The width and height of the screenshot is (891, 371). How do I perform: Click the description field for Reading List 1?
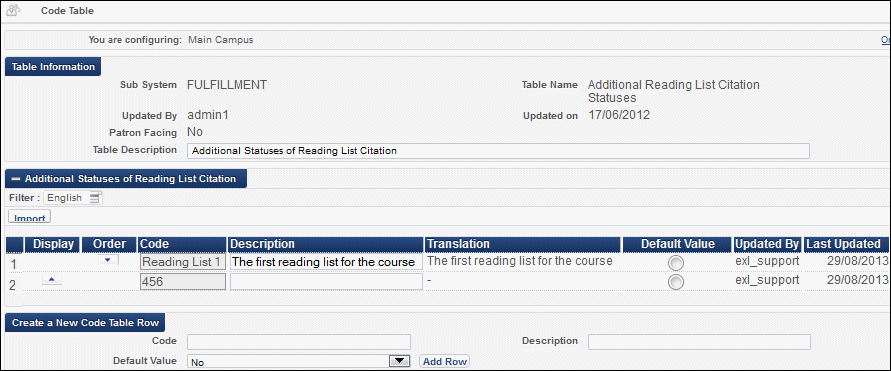[x=326, y=262]
